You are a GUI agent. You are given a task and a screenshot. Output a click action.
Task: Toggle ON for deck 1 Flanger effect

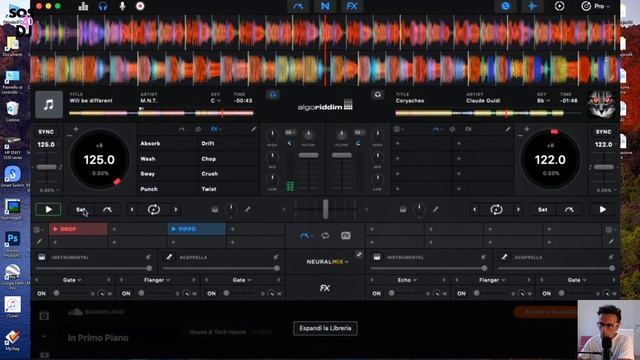point(126,293)
